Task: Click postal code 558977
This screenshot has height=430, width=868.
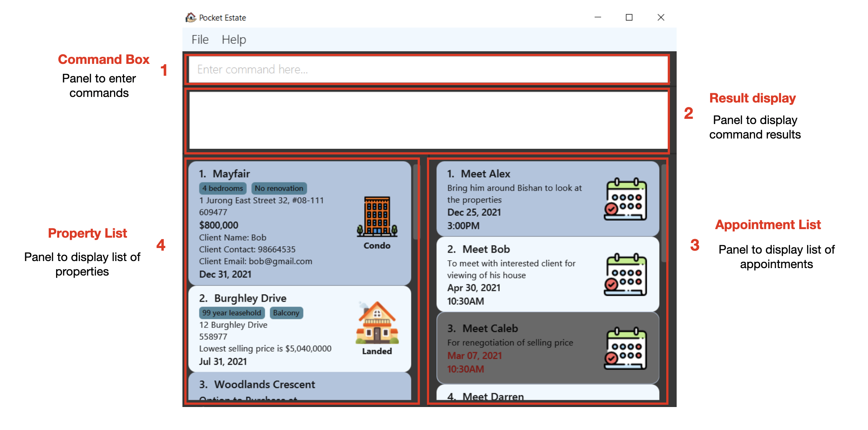Action: (x=213, y=336)
